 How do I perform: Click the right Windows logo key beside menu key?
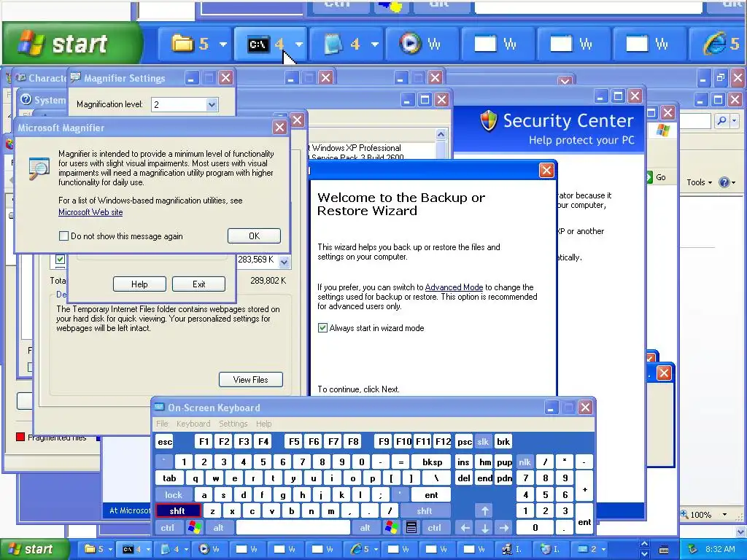coord(392,528)
